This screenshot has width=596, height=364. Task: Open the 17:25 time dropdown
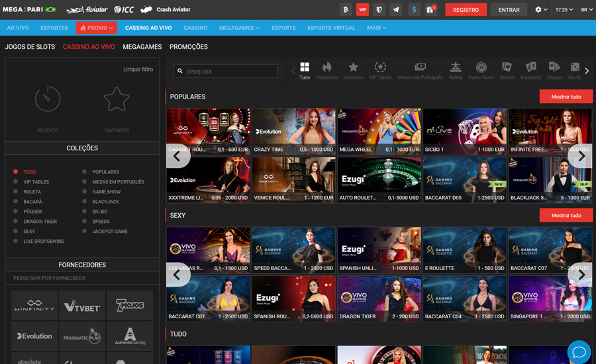pos(564,9)
